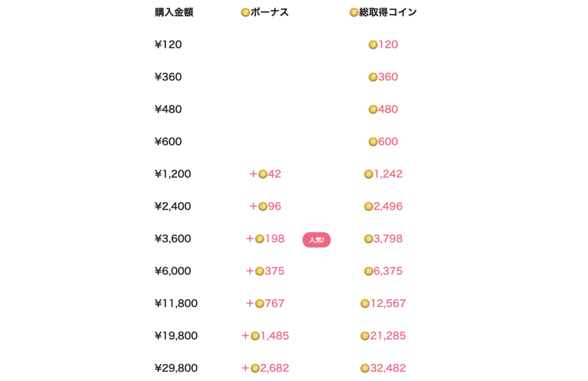The image size is (588, 381).
Task: Pick the ¥2,400 purchase row
Action: (172, 206)
